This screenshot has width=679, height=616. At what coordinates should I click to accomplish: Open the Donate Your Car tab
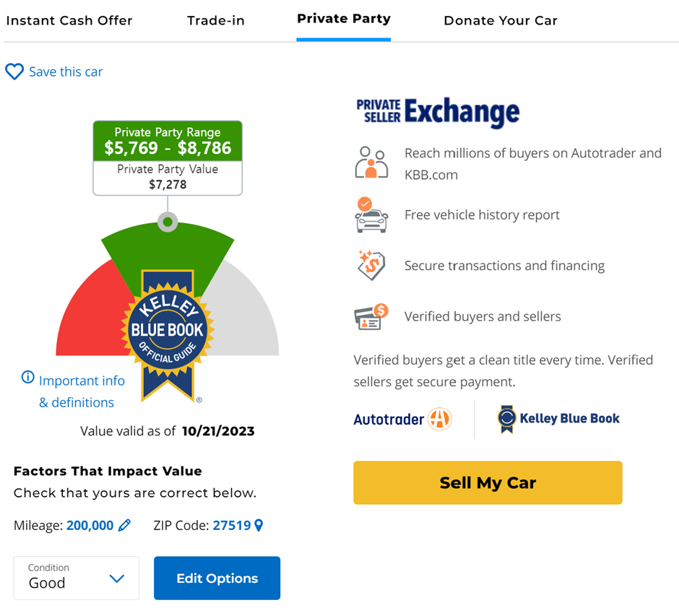(501, 20)
